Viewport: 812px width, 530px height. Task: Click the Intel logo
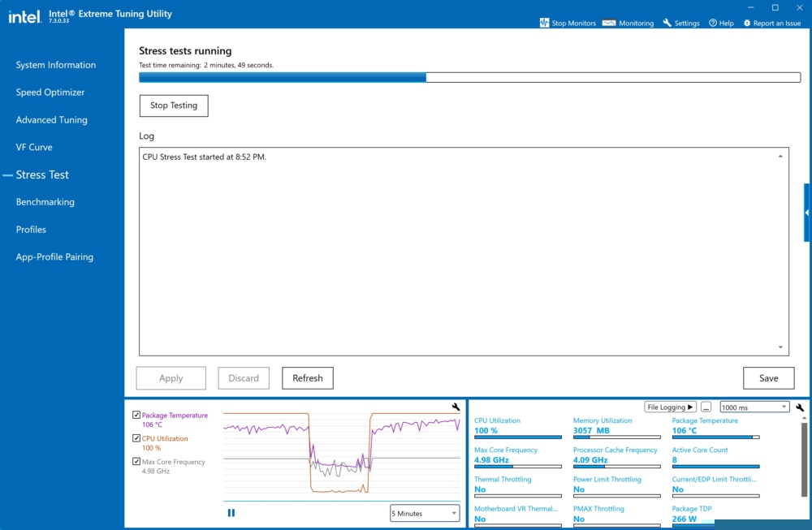pyautogui.click(x=24, y=16)
